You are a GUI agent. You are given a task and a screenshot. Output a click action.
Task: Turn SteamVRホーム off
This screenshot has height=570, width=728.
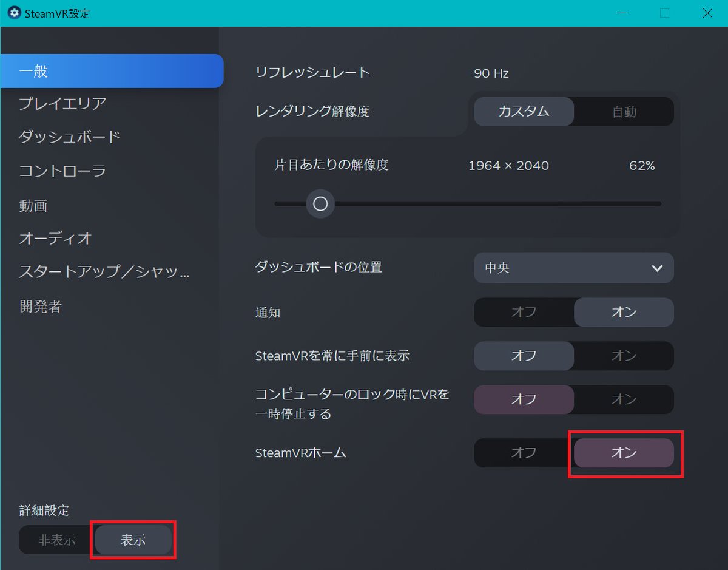tap(524, 453)
